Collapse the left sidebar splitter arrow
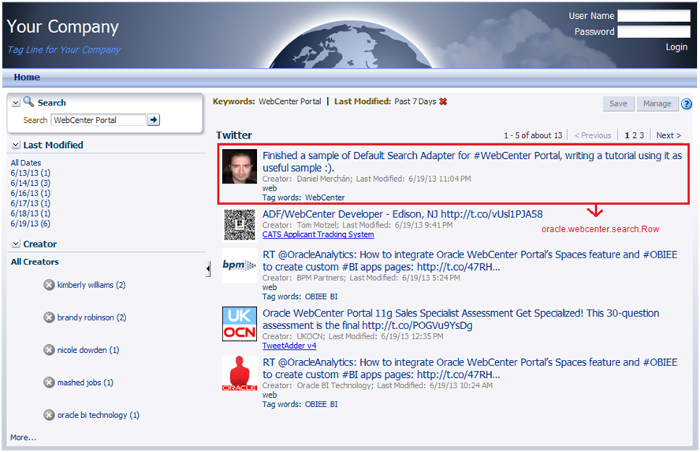 pos(208,269)
